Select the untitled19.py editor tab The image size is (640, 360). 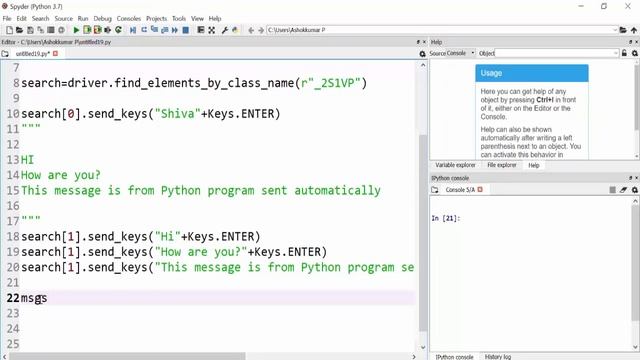(33, 54)
